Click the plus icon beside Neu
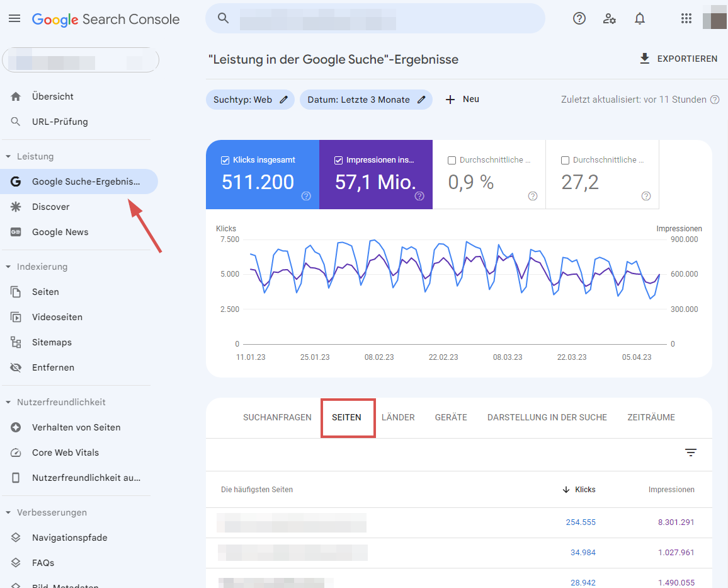The width and height of the screenshot is (728, 588). pyautogui.click(x=450, y=100)
